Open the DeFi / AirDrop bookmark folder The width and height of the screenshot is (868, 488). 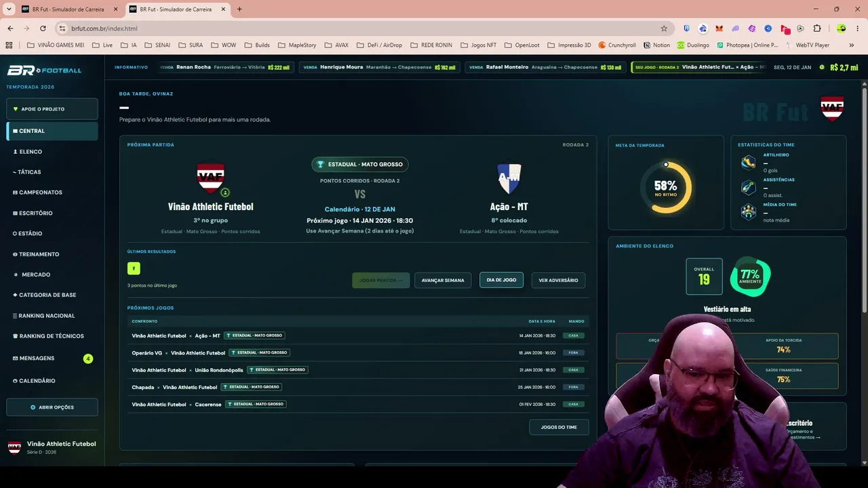coord(381,45)
